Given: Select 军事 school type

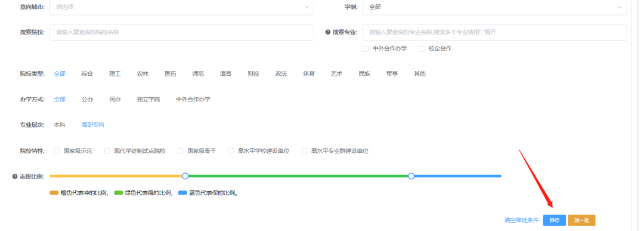Looking at the screenshot, I should pos(392,73).
